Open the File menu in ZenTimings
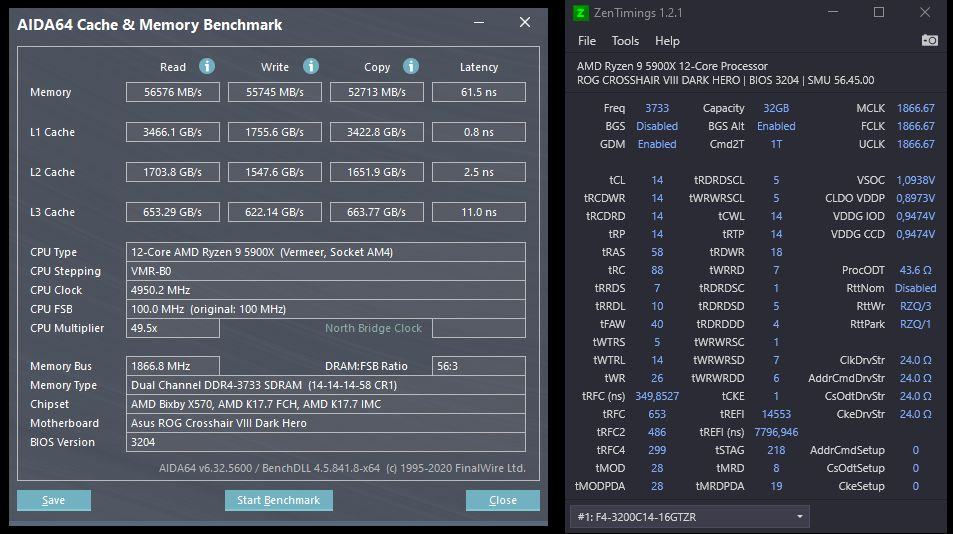 587,41
